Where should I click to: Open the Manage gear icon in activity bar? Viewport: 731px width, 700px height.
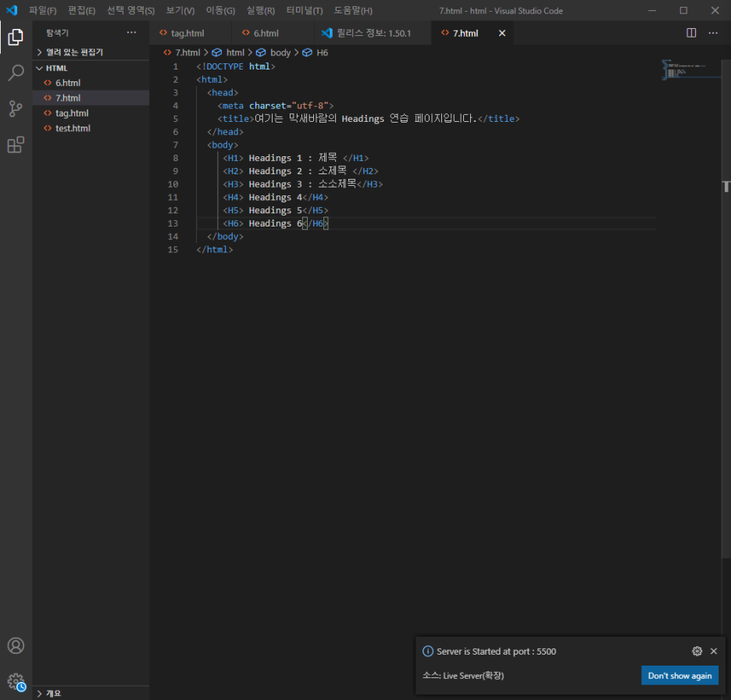(x=16, y=681)
